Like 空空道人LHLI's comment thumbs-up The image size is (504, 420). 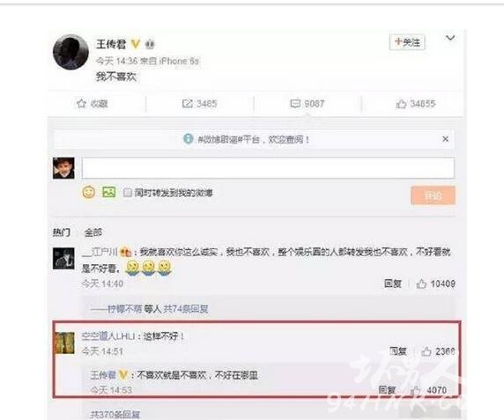coord(426,351)
